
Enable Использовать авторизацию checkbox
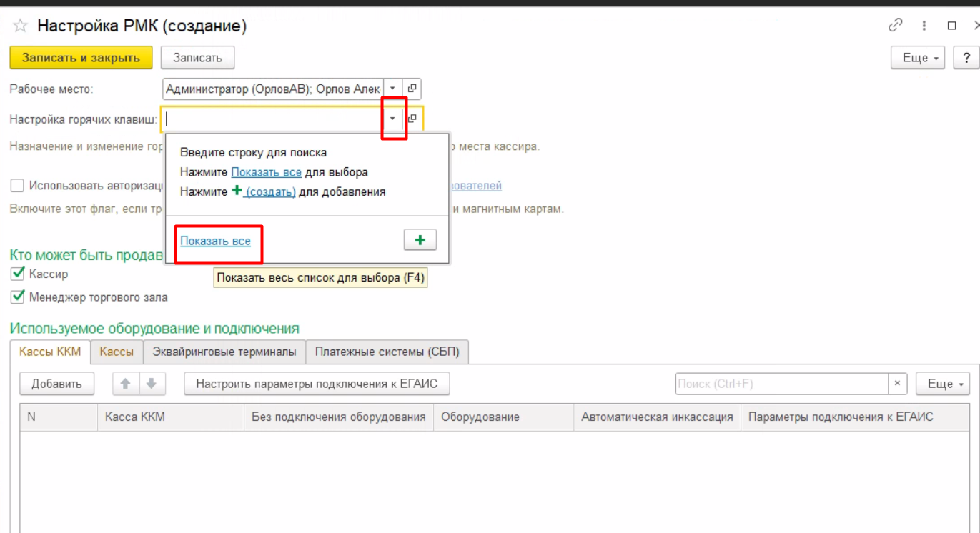(18, 186)
